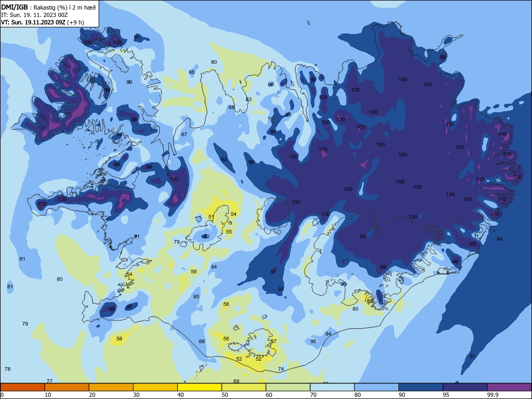Select the '69' value at the bottom edge

point(237,381)
